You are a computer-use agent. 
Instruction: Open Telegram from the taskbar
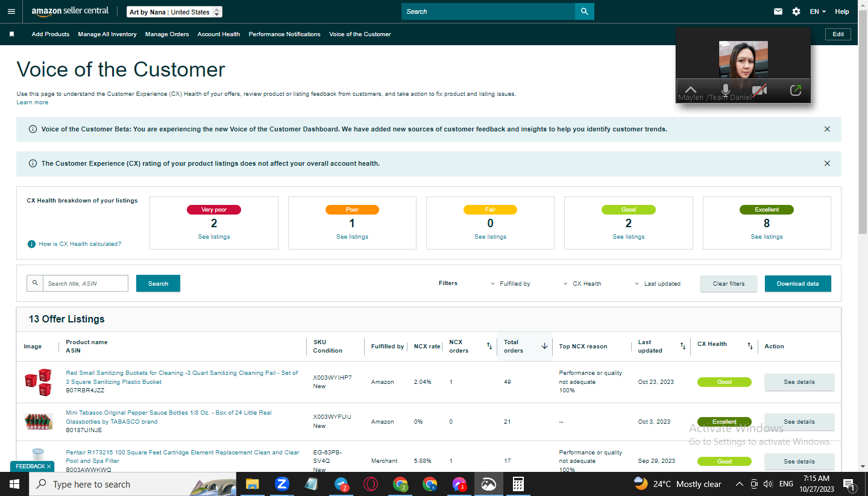[341, 484]
